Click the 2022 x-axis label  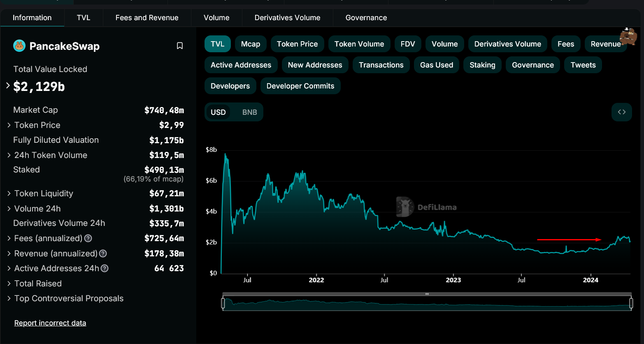coord(316,280)
